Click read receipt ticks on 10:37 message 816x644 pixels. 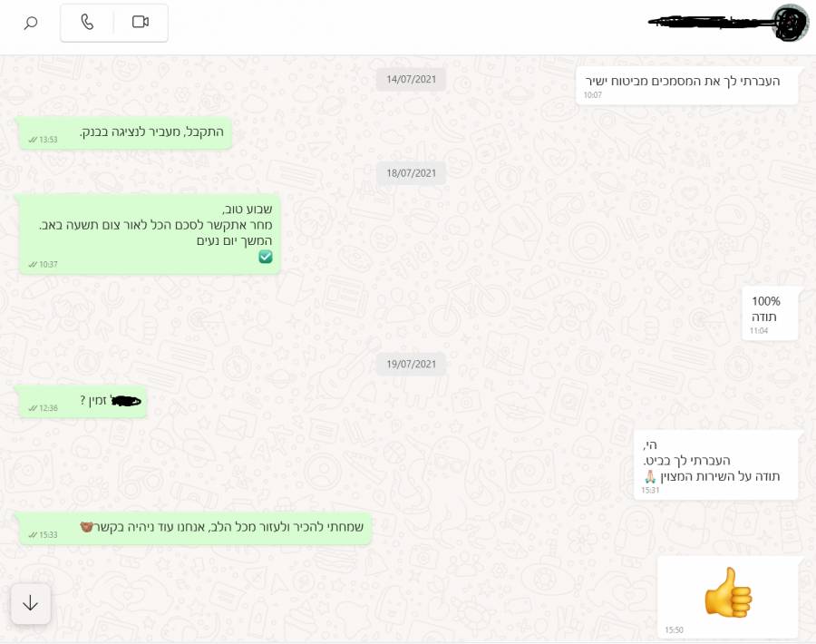coord(33,265)
